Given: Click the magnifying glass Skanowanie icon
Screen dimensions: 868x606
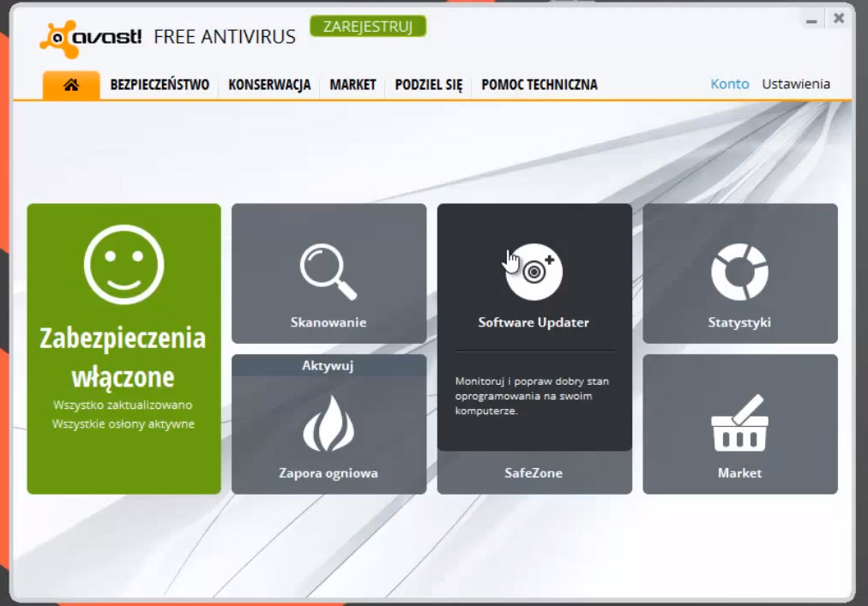Looking at the screenshot, I should pyautogui.click(x=329, y=272).
